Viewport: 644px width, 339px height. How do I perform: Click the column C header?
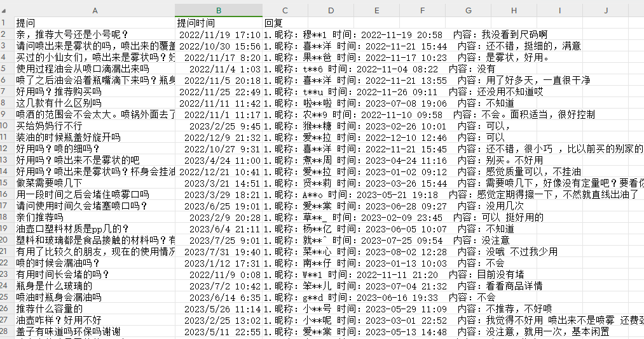pyautogui.click(x=285, y=10)
